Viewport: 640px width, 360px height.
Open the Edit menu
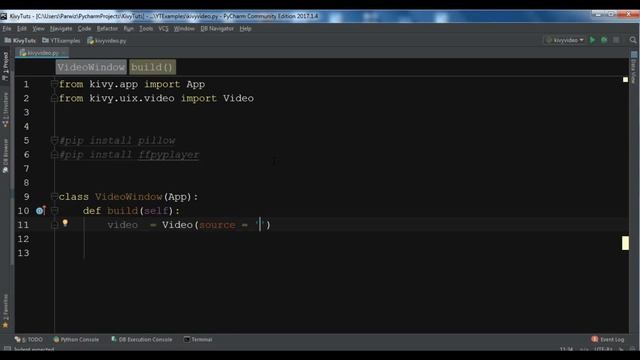(x=22, y=29)
